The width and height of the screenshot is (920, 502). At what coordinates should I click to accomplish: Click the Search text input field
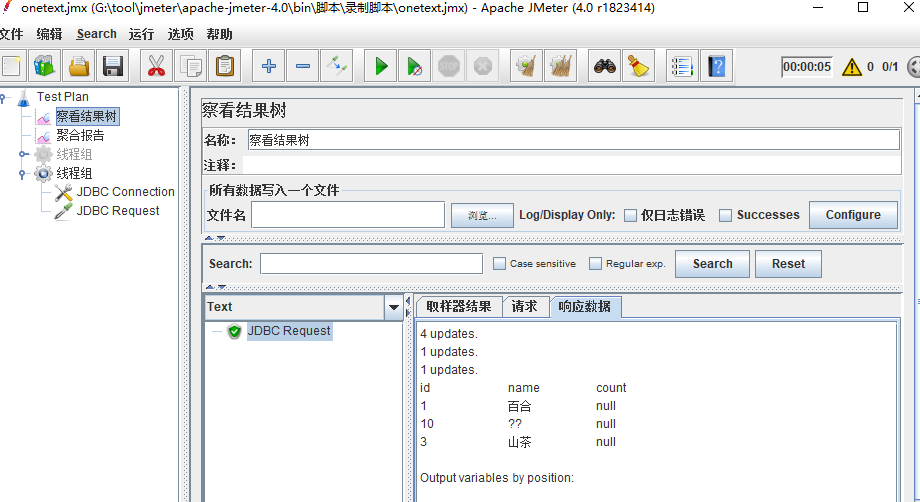click(371, 264)
